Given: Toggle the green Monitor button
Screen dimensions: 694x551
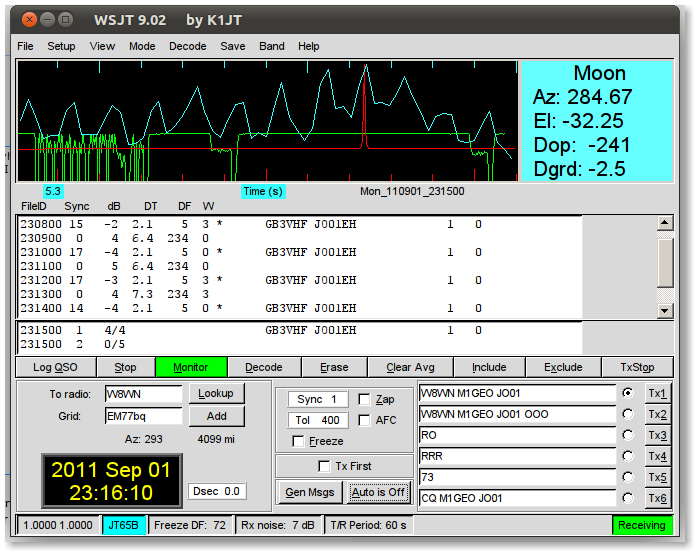Looking at the screenshot, I should click(191, 367).
